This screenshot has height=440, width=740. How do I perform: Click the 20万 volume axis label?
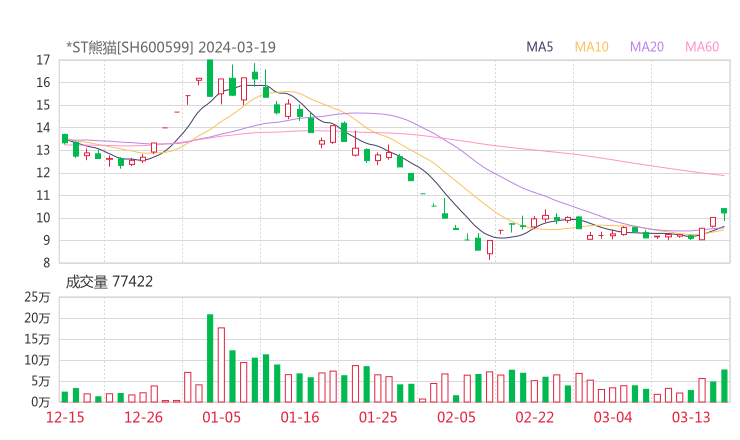pyautogui.click(x=37, y=318)
